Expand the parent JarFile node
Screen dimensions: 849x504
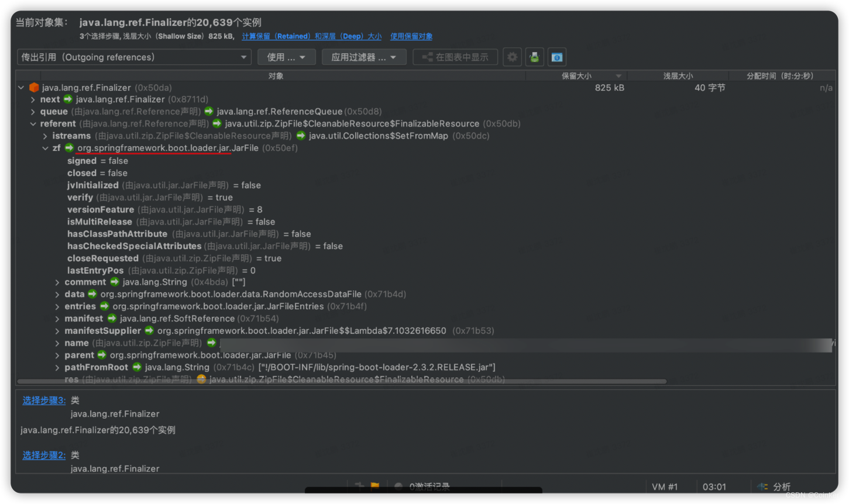click(x=57, y=355)
